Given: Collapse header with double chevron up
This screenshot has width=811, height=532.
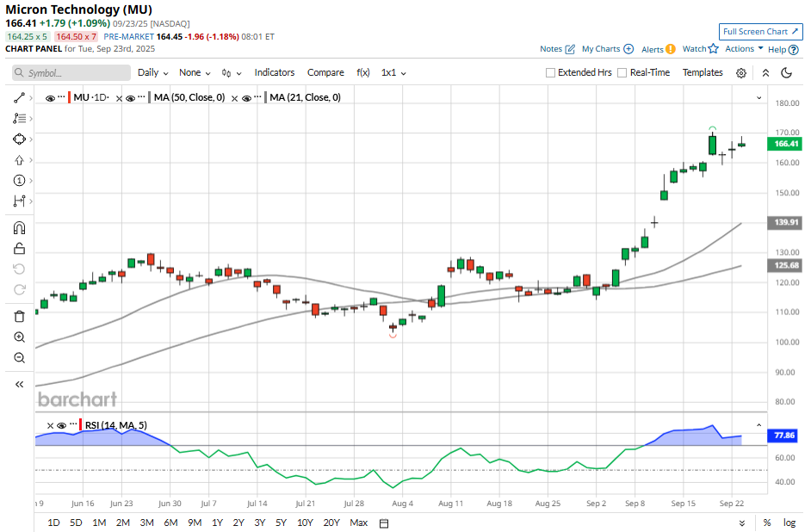Looking at the screenshot, I should click(765, 73).
